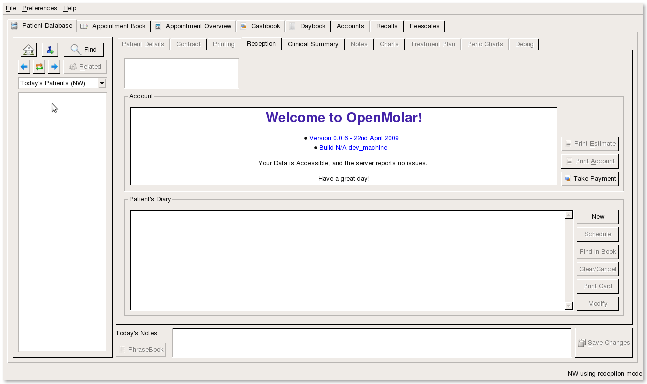This screenshot has height=384, width=647.
Task: Select the Perio Charts sub-tab
Action: click(x=486, y=44)
